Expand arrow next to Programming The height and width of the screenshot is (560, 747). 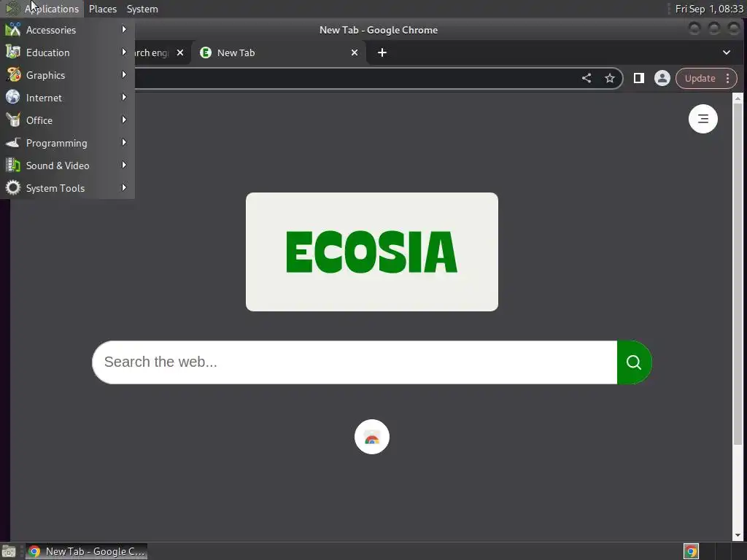[124, 142]
